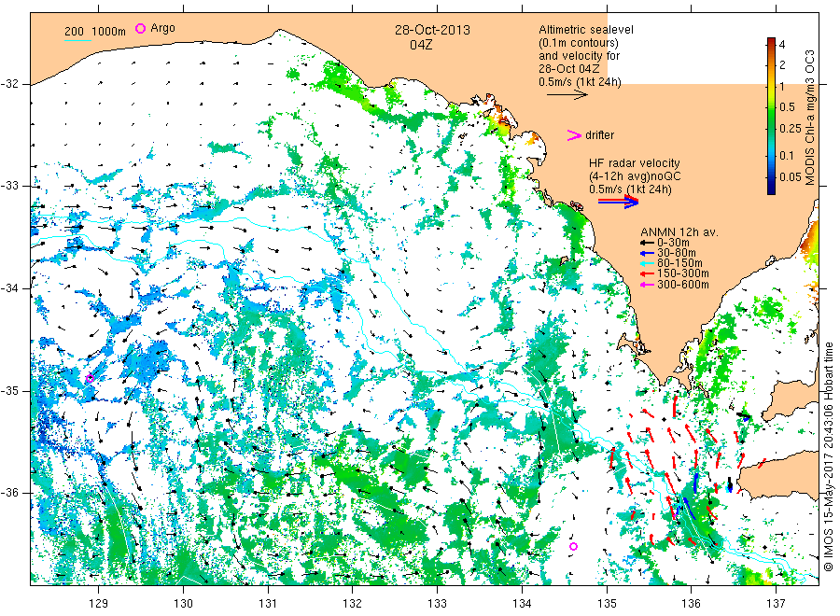Click the longitude axis label '129'
Screen dimensions: 840x616
(99, 604)
